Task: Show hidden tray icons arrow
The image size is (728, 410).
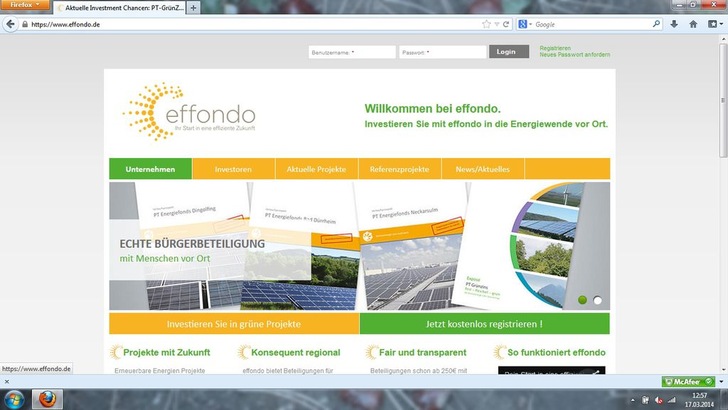Action: tap(632, 400)
